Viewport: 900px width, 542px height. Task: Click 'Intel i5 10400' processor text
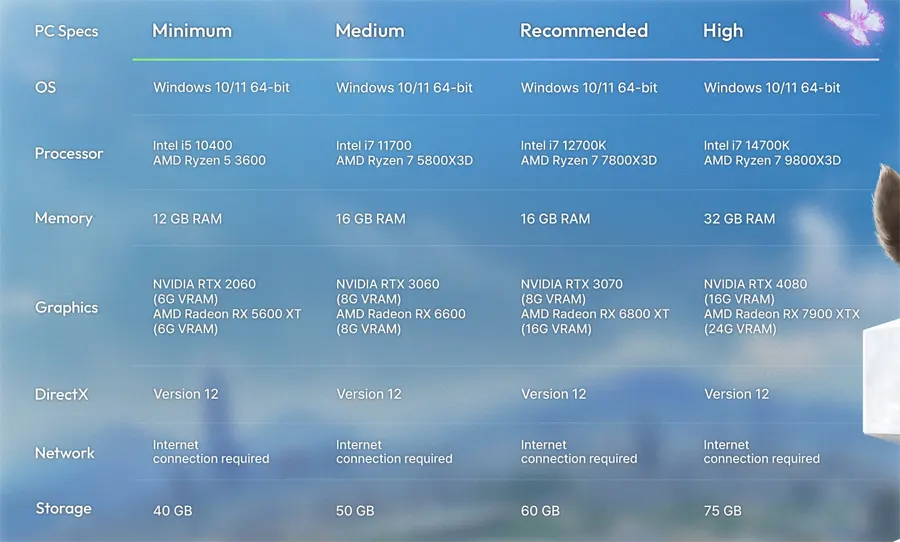click(x=192, y=145)
